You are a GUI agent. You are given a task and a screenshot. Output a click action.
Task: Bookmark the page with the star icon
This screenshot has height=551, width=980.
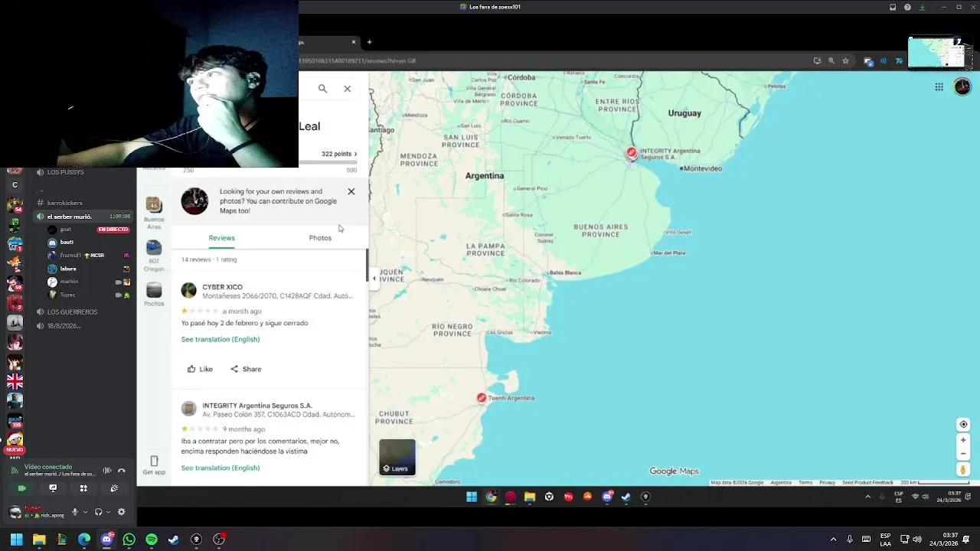tap(846, 60)
